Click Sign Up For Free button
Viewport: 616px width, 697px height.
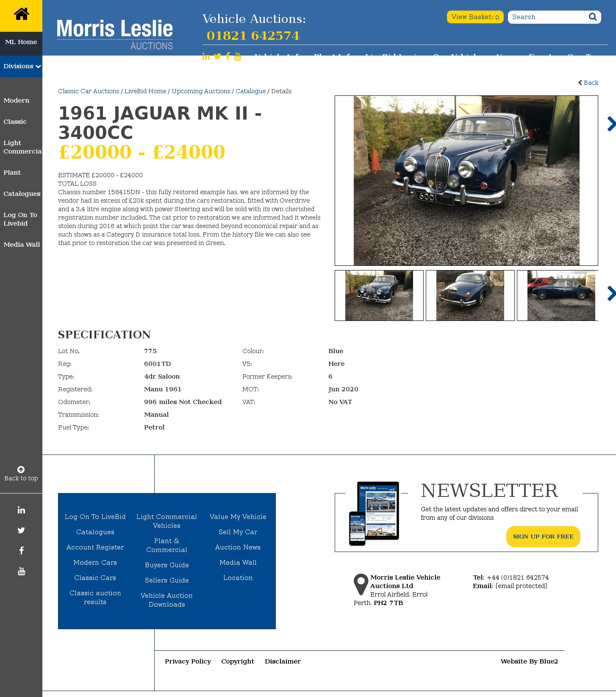543,537
